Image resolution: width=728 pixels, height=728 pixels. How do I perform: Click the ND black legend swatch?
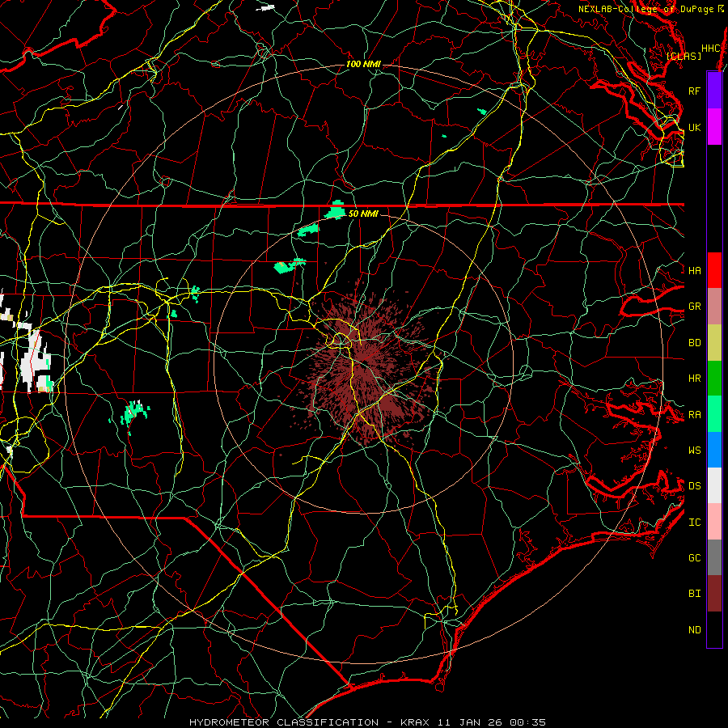point(714,629)
